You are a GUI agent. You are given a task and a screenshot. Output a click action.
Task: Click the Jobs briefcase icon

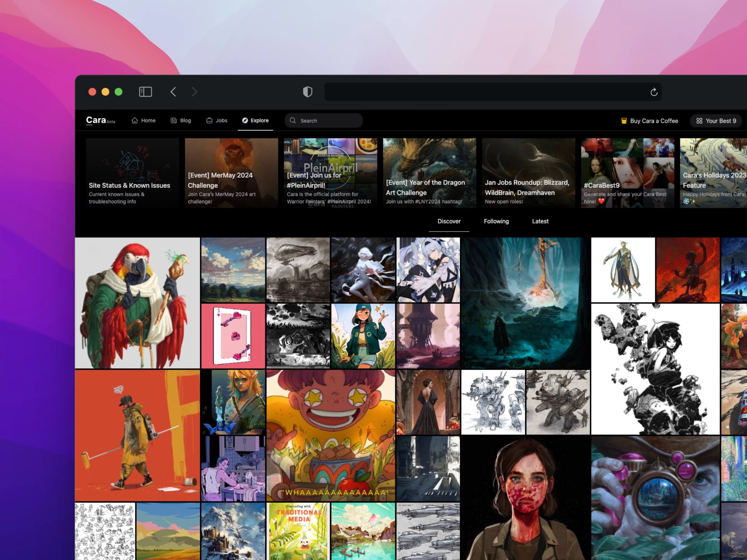(210, 121)
